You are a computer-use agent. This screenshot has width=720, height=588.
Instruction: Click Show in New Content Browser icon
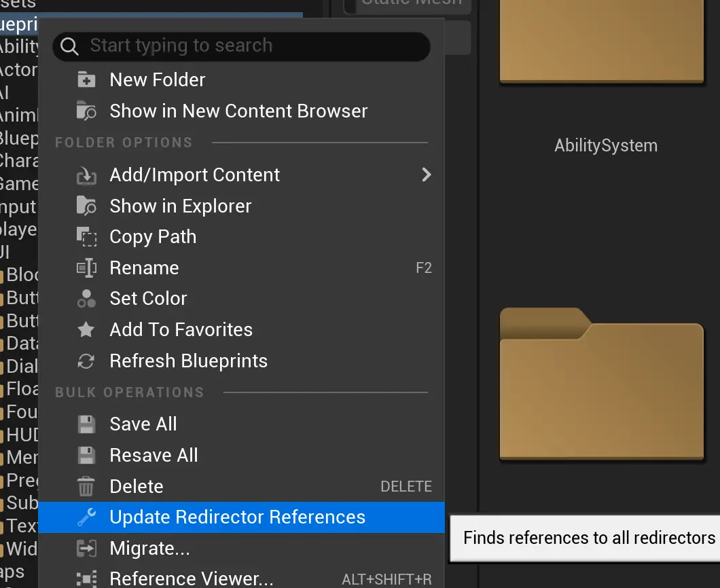[86, 111]
